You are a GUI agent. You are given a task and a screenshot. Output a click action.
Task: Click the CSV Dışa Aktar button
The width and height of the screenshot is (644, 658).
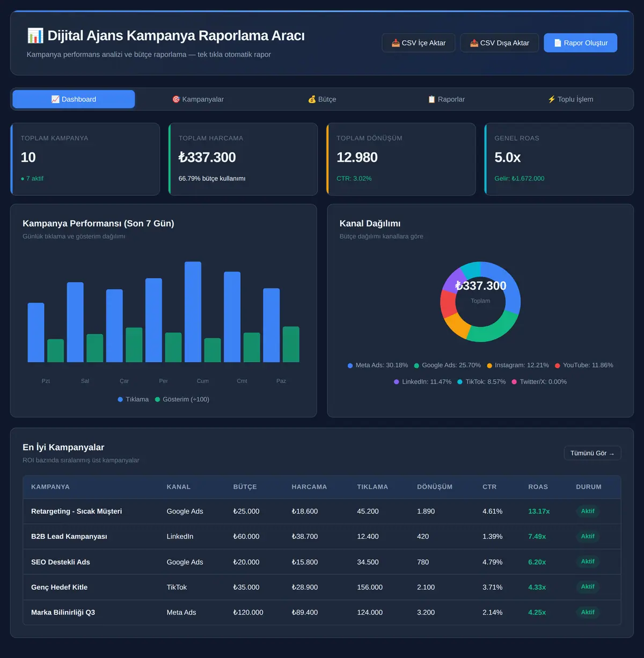tap(500, 43)
